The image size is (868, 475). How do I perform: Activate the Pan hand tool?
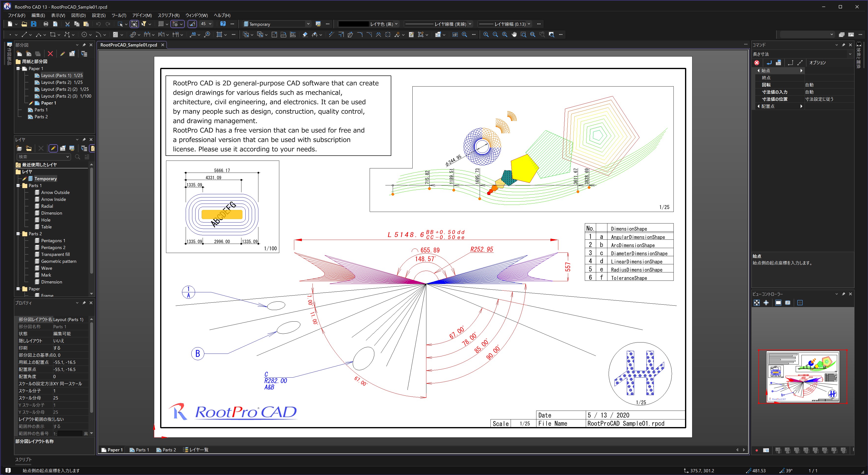514,34
